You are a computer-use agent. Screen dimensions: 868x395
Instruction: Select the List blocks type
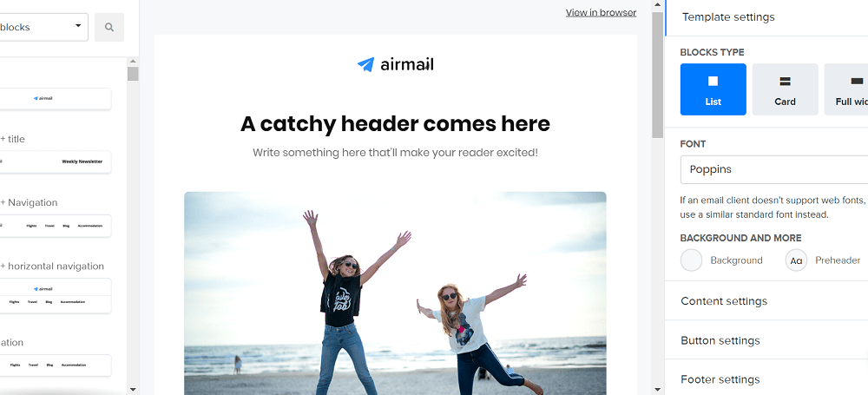tap(713, 89)
